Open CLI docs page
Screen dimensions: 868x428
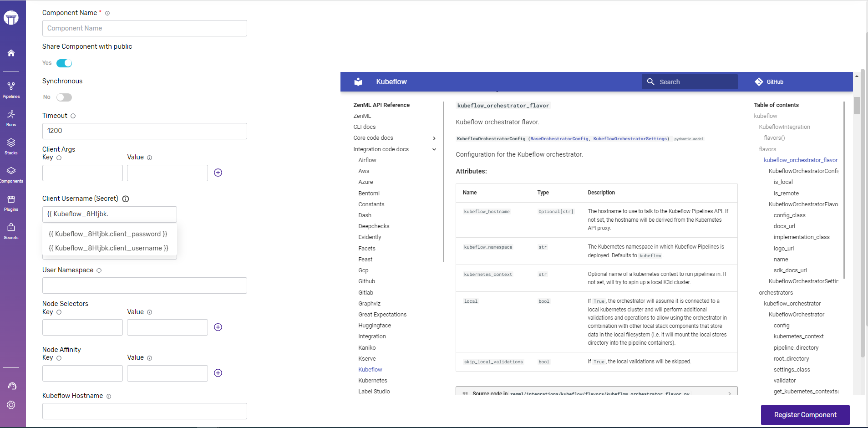pyautogui.click(x=364, y=127)
